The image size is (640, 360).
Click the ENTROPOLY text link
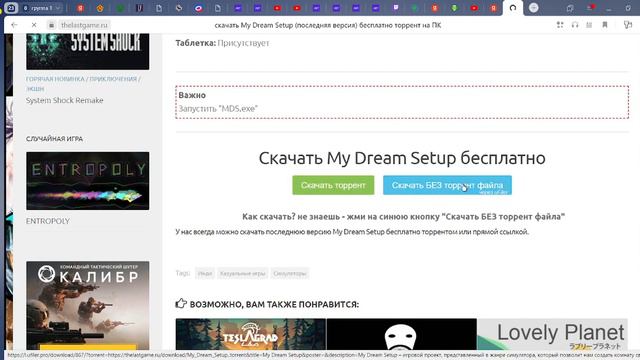pyautogui.click(x=48, y=221)
